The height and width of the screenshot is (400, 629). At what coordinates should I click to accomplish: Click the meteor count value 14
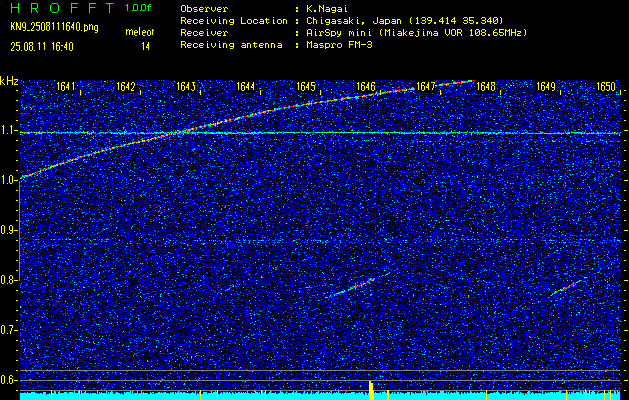145,47
